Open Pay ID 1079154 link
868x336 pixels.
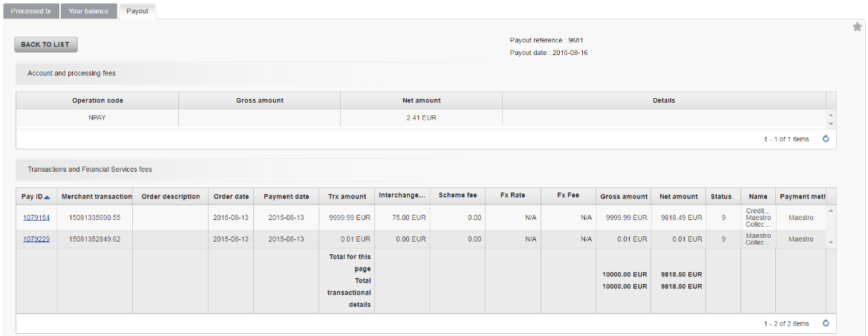[36, 218]
